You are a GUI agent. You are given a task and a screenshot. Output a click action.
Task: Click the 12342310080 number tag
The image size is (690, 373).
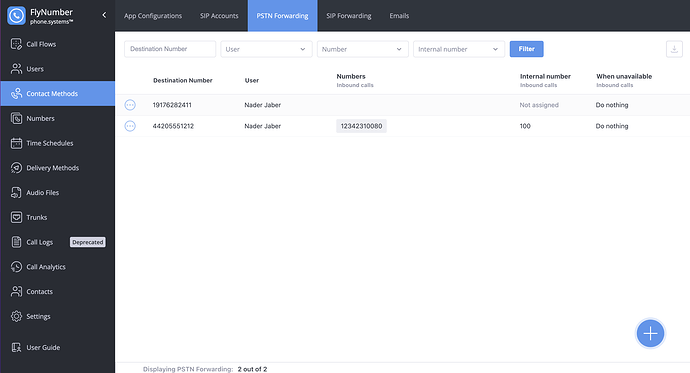pyautogui.click(x=361, y=126)
